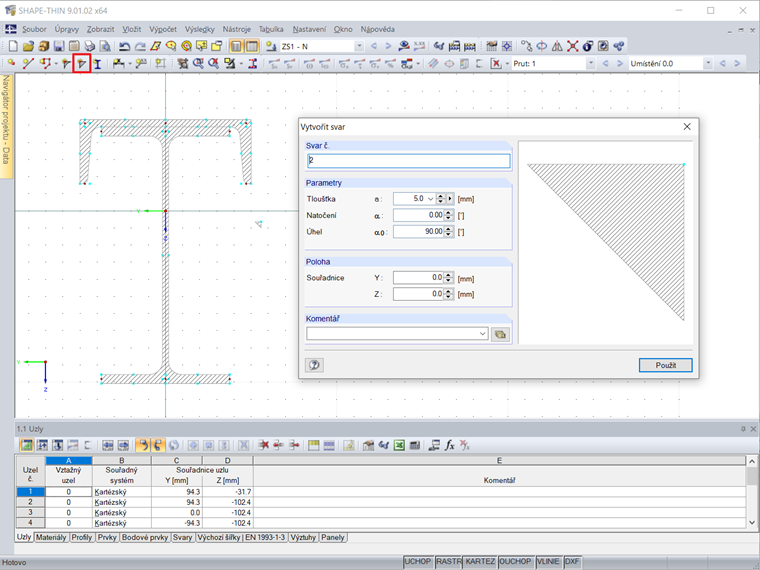
Task: Click the New file icon
Action: [13, 46]
